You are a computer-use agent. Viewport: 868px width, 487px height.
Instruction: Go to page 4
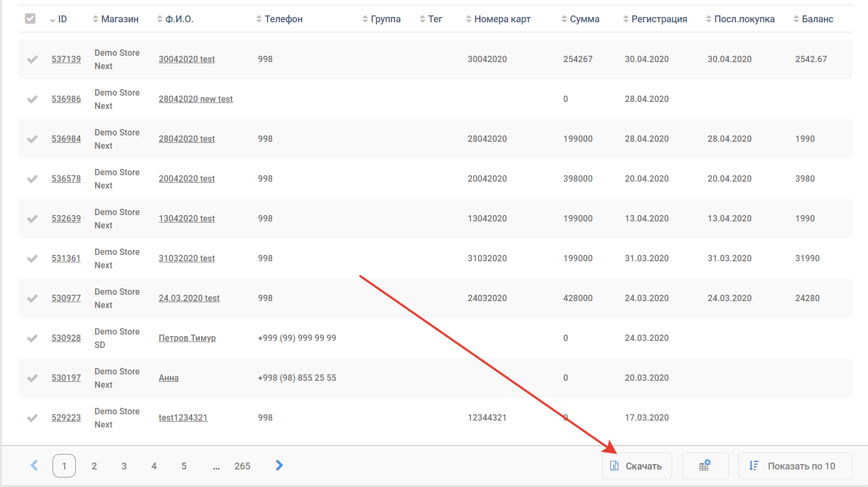coord(154,466)
